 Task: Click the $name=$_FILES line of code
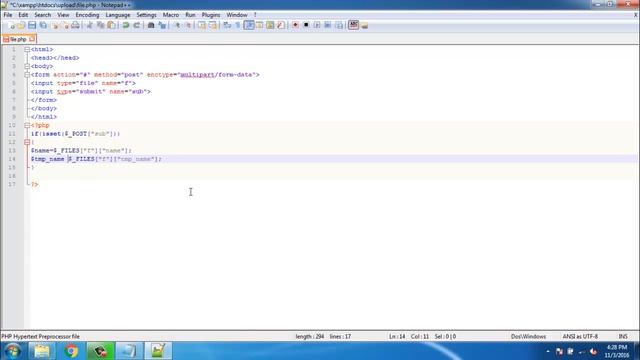click(81, 151)
